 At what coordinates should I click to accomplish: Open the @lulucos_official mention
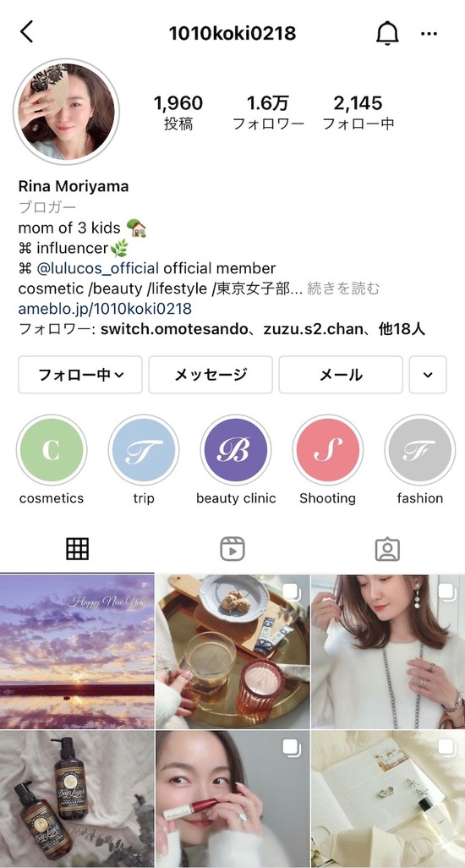[97, 268]
